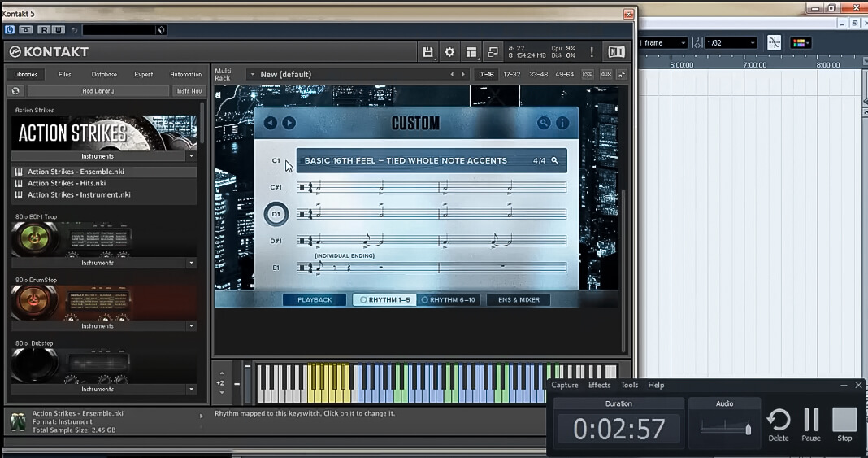Select rack page 33-48
Screen dimensions: 868x458
pos(538,74)
